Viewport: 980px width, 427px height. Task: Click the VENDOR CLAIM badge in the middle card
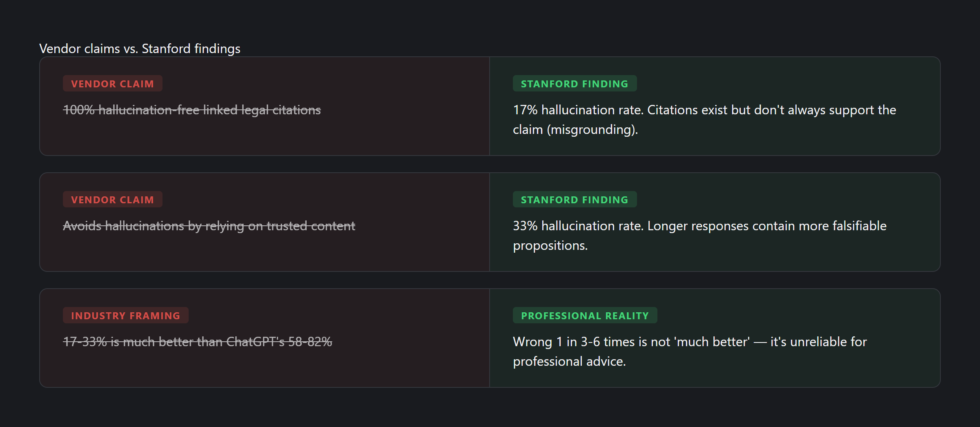point(112,200)
